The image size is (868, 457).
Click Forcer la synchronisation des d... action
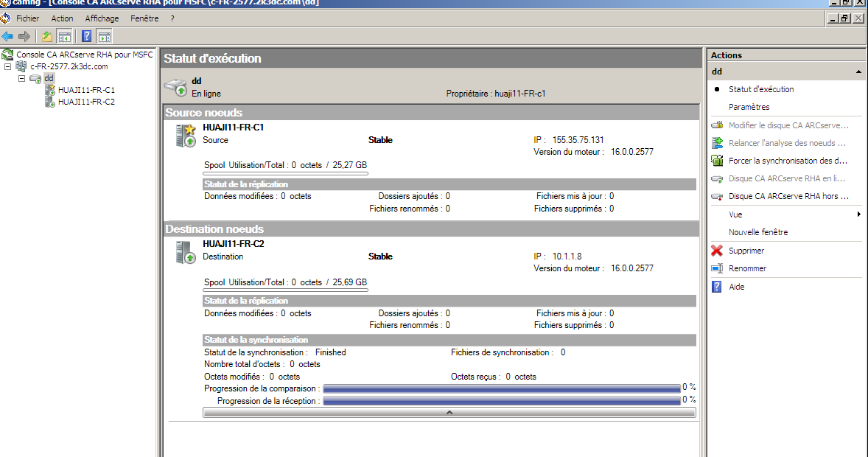788,161
